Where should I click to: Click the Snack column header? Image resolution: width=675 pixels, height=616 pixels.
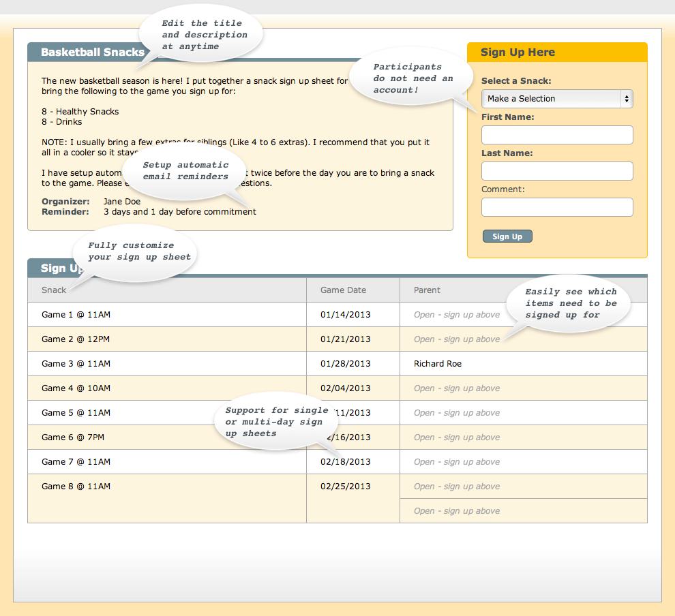tap(54, 290)
